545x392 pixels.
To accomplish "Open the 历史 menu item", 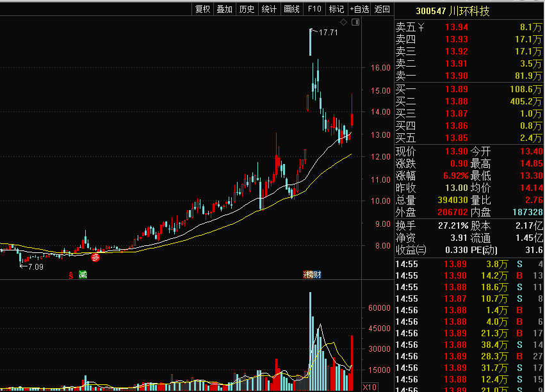I will point(247,9).
